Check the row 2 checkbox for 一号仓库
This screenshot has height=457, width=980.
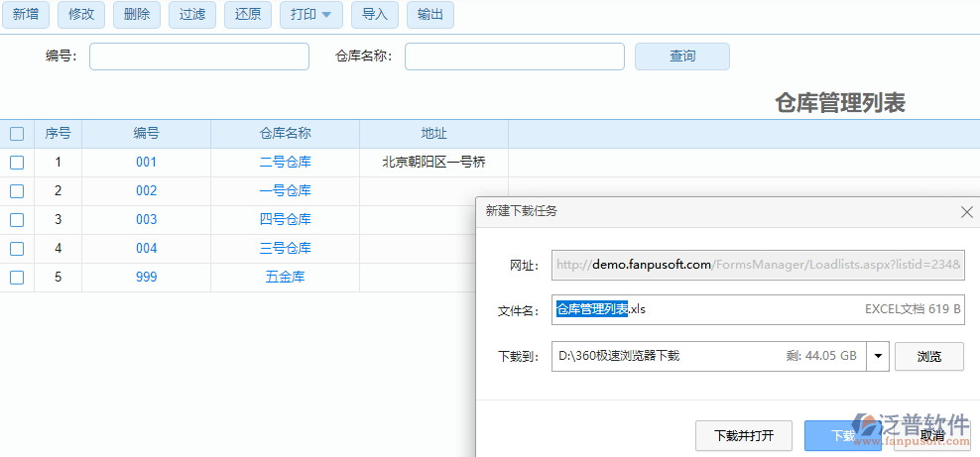click(x=17, y=191)
